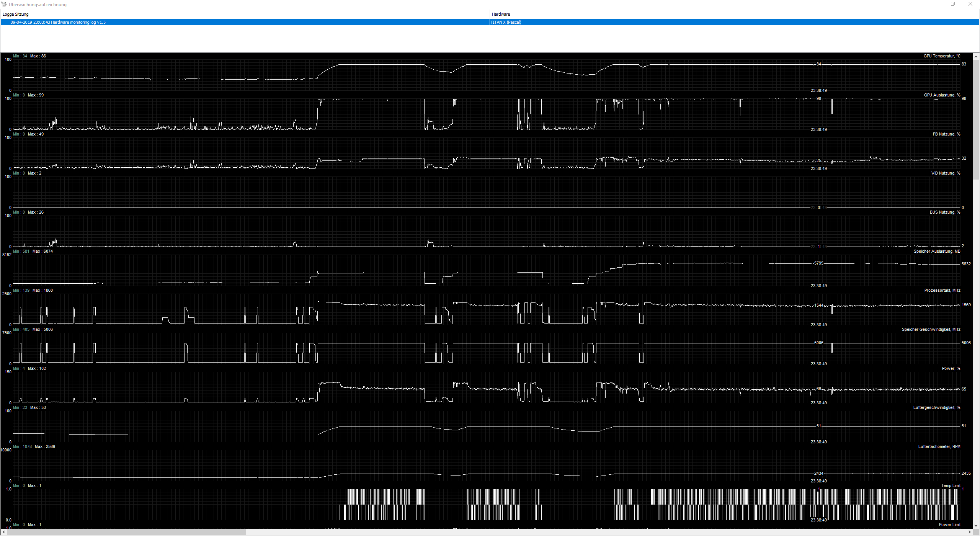Click the Speicher Auslastung, MB graph label
980x536 pixels.
[x=937, y=251]
